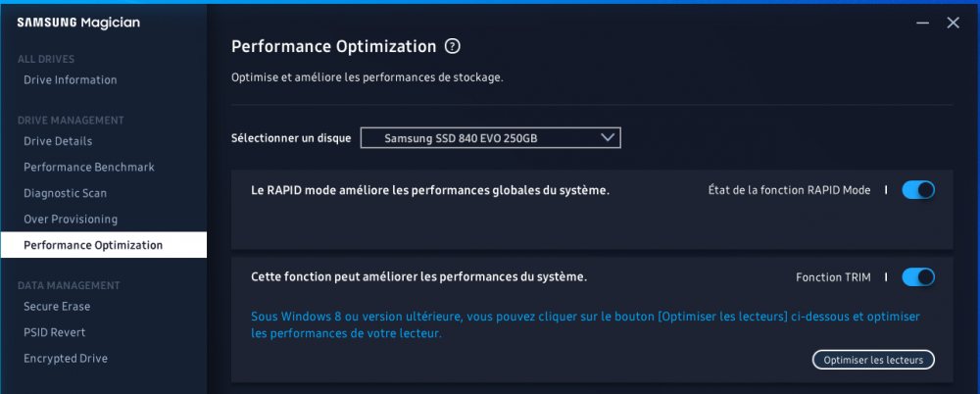
Task: Minimize the Samsung Magician window
Action: [922, 23]
